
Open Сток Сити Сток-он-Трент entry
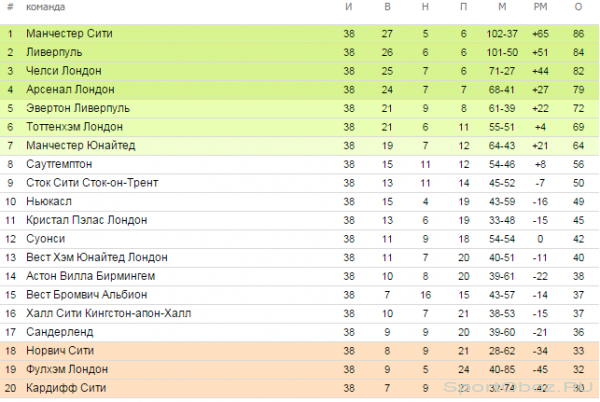point(92,183)
